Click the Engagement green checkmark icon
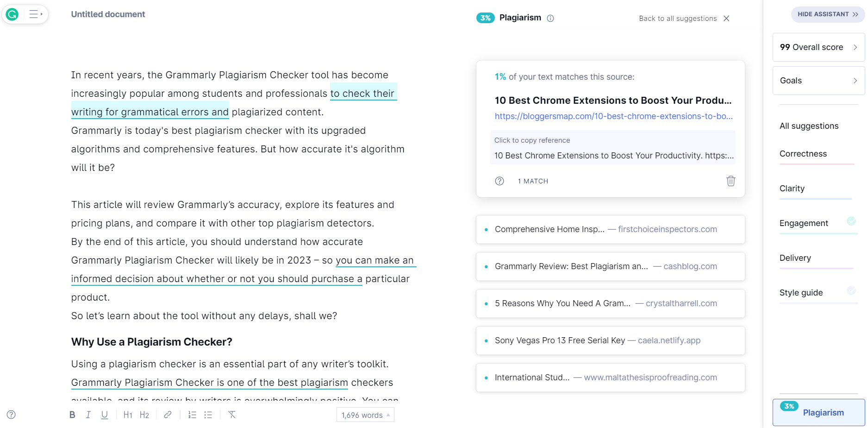 (x=851, y=221)
